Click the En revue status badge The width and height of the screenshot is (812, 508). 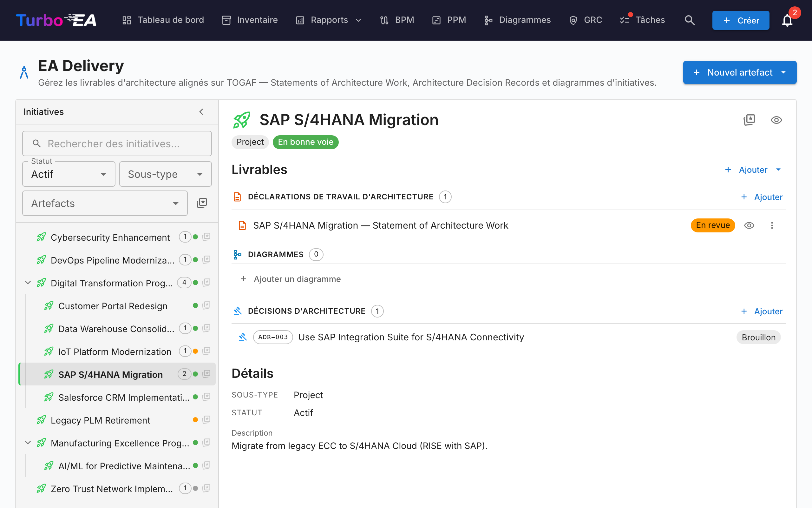[713, 225]
